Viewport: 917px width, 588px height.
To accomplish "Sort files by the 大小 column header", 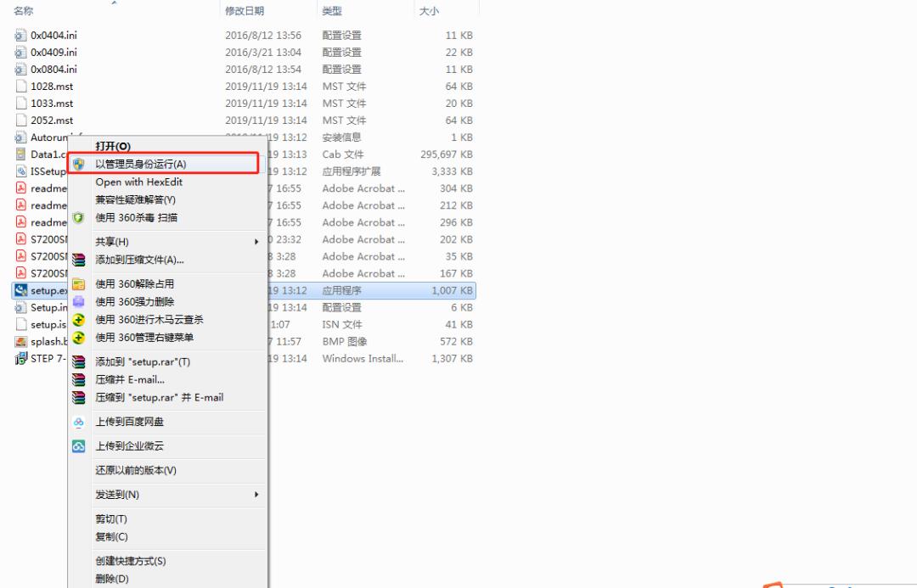I will click(429, 11).
